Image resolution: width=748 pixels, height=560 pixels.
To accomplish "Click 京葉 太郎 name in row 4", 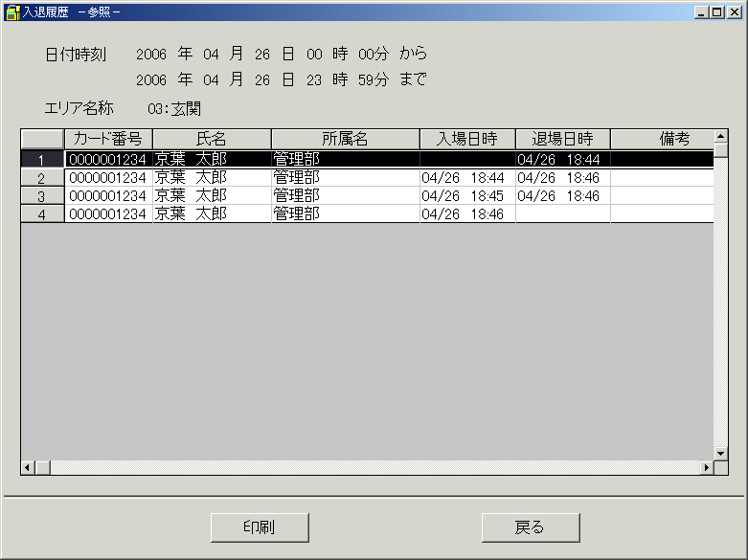I will (x=212, y=214).
